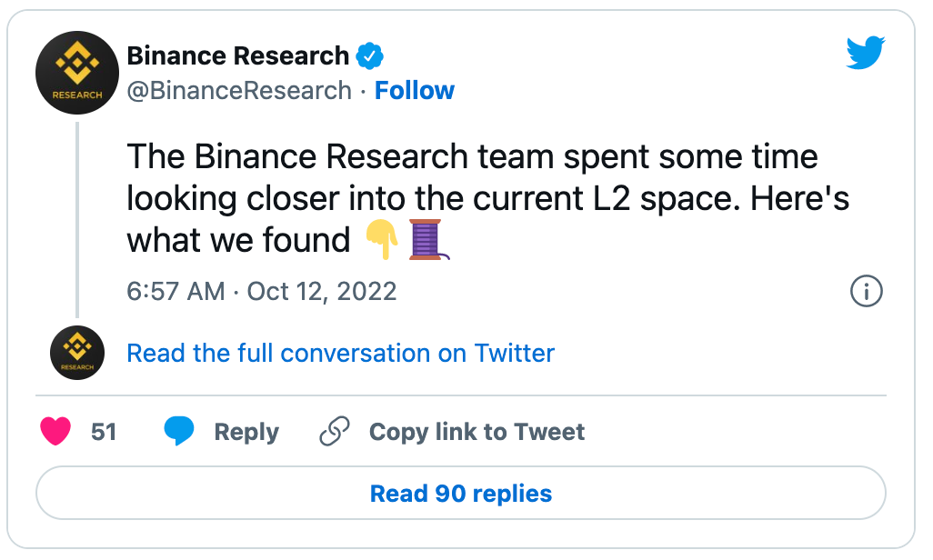
Task: Click the chain link icon
Action: 335,432
